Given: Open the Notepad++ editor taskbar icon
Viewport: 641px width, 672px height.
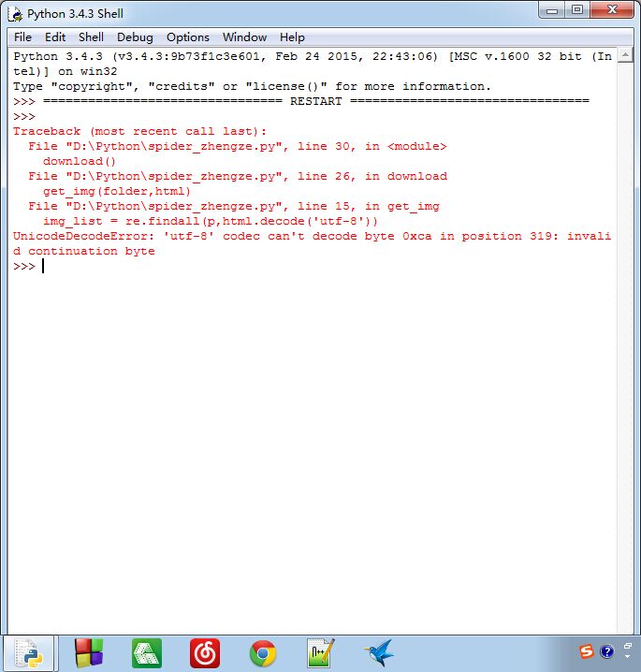Looking at the screenshot, I should [321, 652].
